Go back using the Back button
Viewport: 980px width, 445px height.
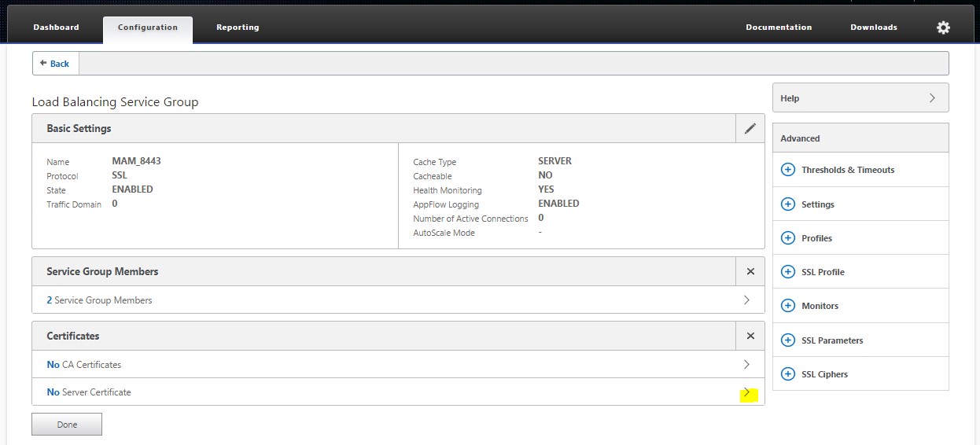point(55,64)
